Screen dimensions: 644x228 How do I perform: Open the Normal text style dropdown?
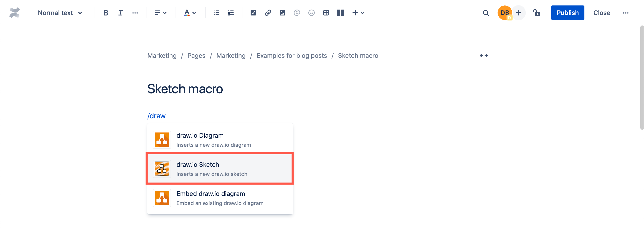pos(60,13)
